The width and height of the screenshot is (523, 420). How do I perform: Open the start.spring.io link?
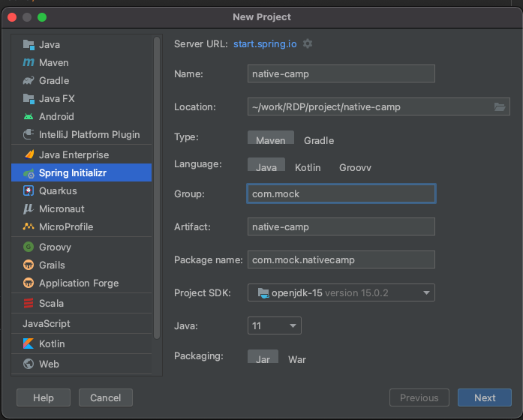click(265, 44)
